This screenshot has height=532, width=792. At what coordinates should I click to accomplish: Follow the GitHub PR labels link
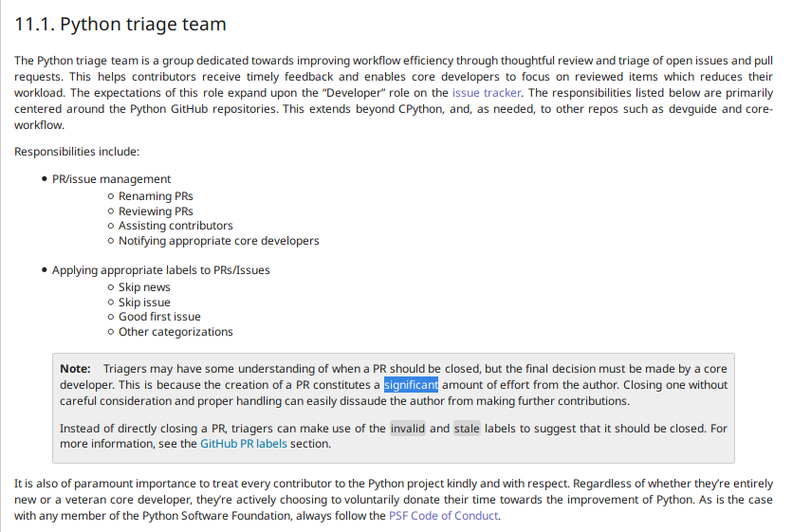point(244,444)
